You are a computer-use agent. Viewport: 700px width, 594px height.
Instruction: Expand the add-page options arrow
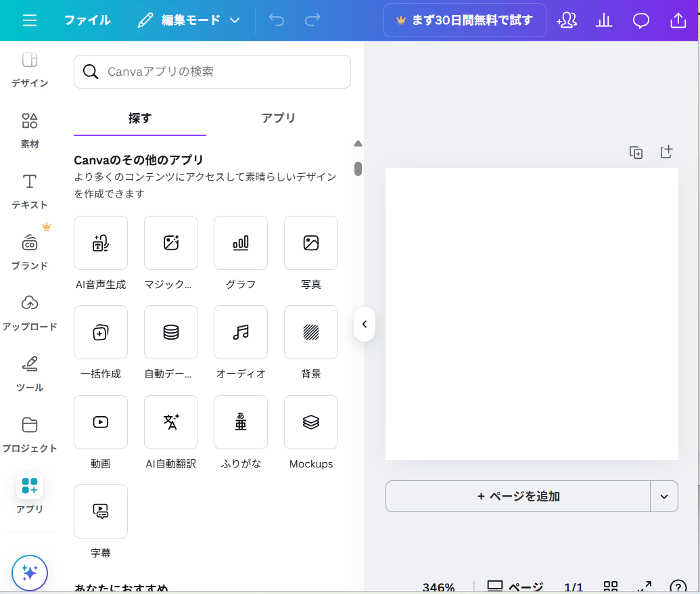pyautogui.click(x=664, y=496)
